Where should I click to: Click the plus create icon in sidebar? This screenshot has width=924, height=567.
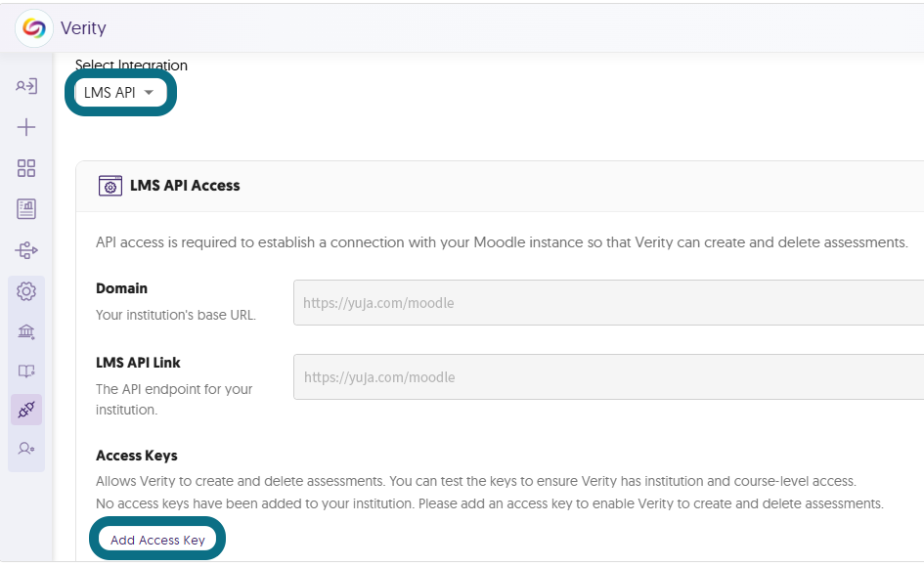coord(26,127)
